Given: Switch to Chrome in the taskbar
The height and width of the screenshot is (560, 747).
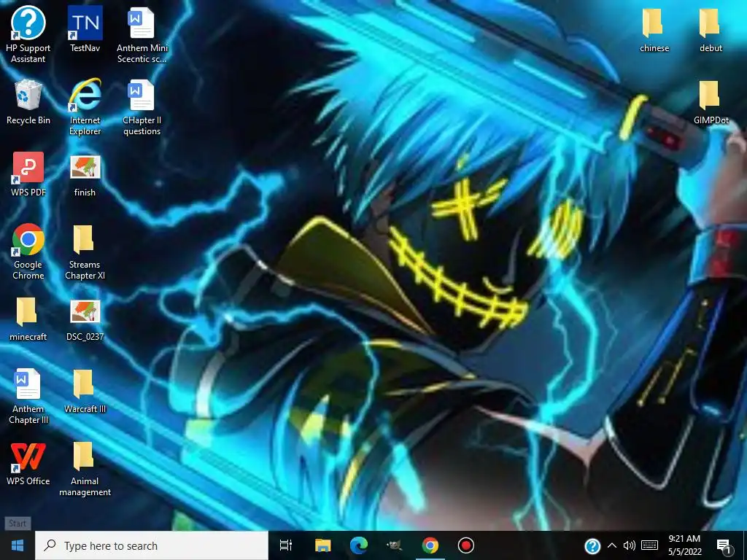Looking at the screenshot, I should (x=430, y=545).
